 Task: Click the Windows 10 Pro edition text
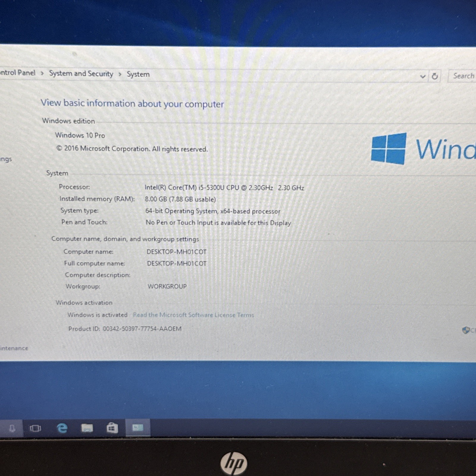point(80,135)
